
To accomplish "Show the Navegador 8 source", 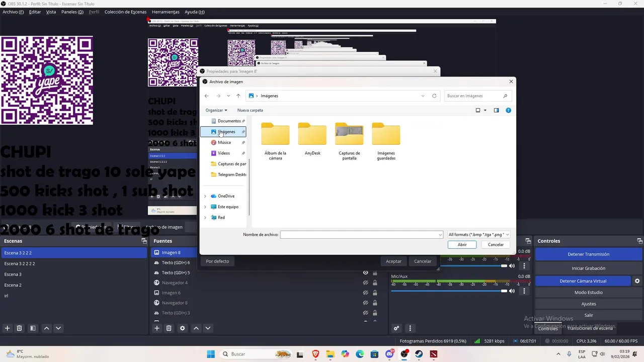I will pyautogui.click(x=366, y=303).
